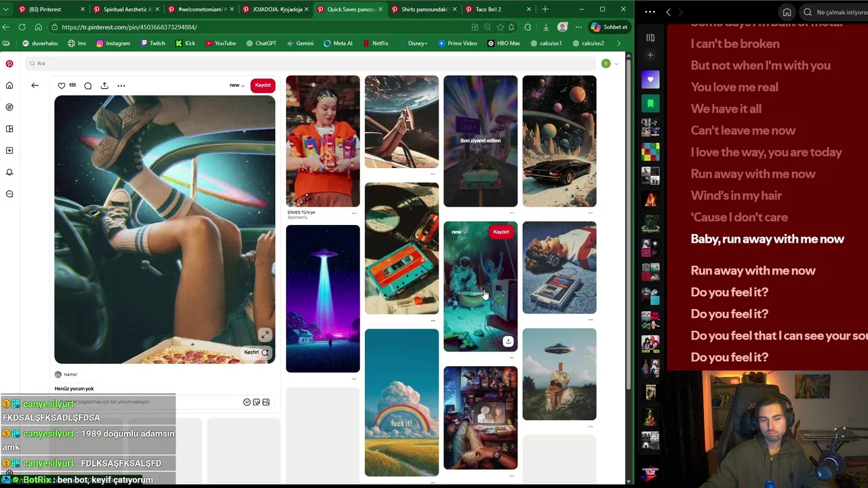The image size is (868, 488).
Task: Reload the page in the browser
Action: (x=22, y=27)
